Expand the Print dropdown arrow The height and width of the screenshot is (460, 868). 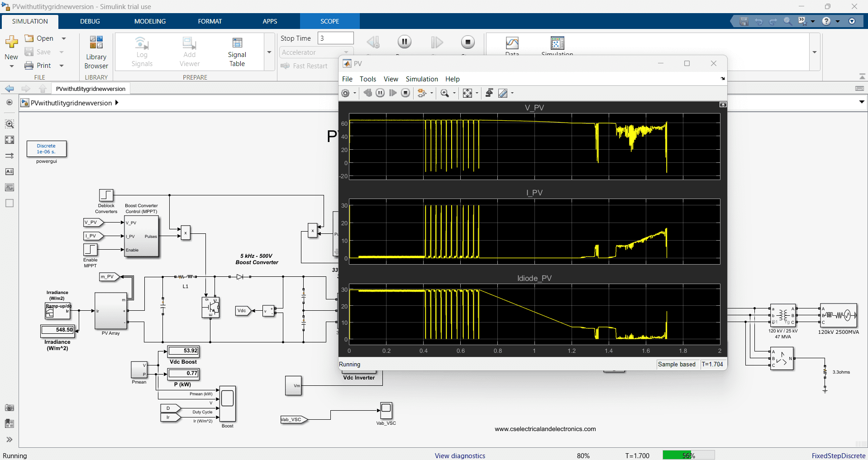click(62, 66)
